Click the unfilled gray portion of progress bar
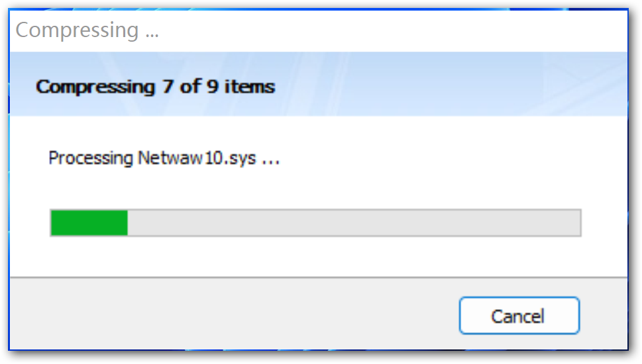642x364 pixels. pos(354,223)
